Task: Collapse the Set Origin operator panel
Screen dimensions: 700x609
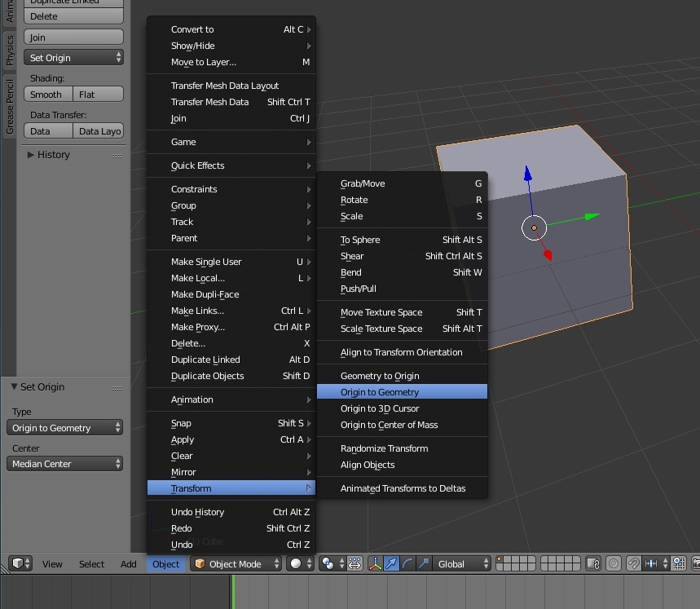Action: pos(15,386)
